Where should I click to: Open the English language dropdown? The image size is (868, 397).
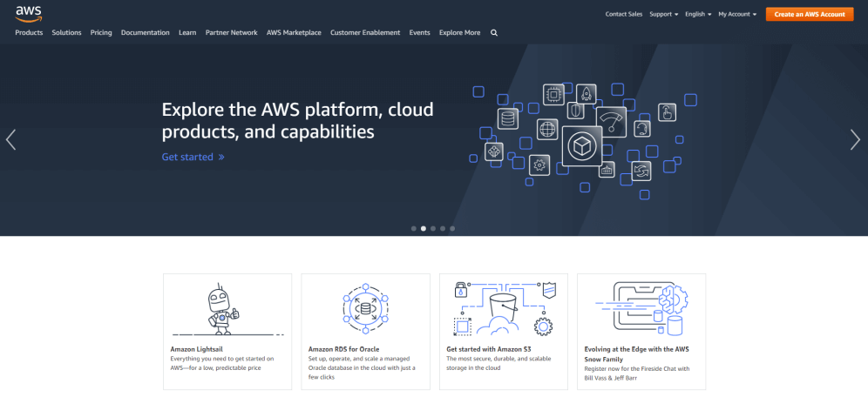(698, 15)
